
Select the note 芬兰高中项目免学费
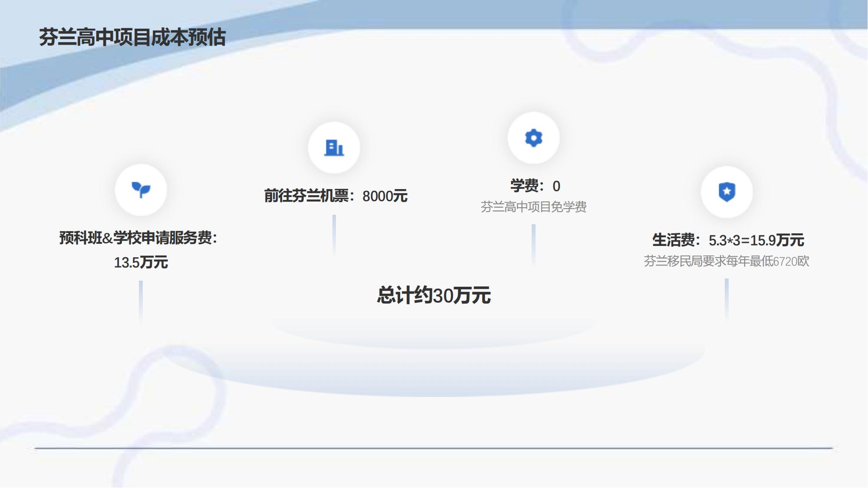point(533,207)
